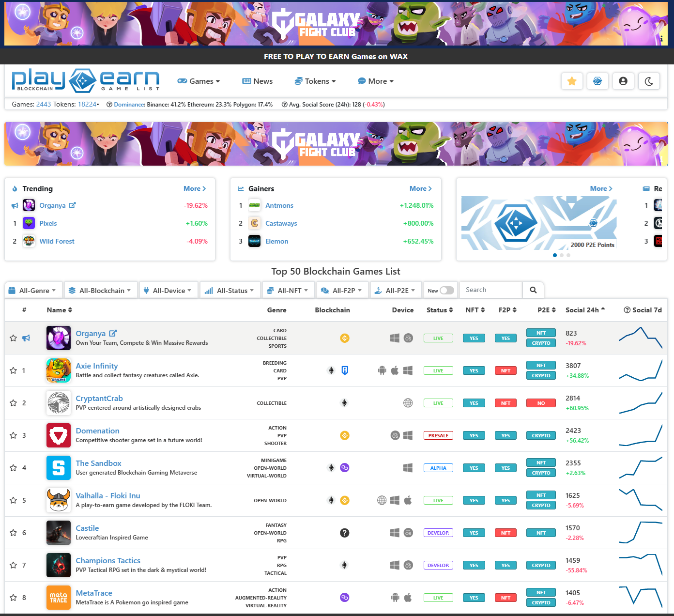Viewport: 674px width, 616px height.
Task: Click Organya external link icon in table
Action: pos(113,333)
